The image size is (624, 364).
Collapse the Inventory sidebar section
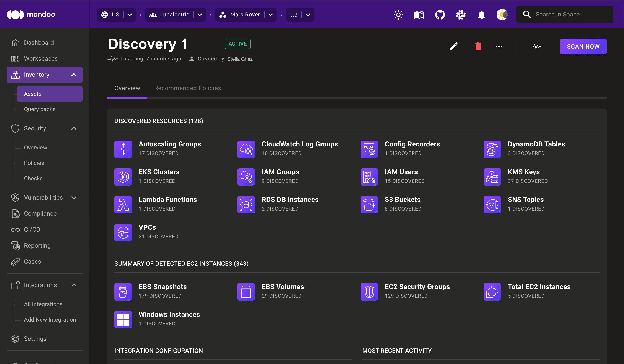74,75
